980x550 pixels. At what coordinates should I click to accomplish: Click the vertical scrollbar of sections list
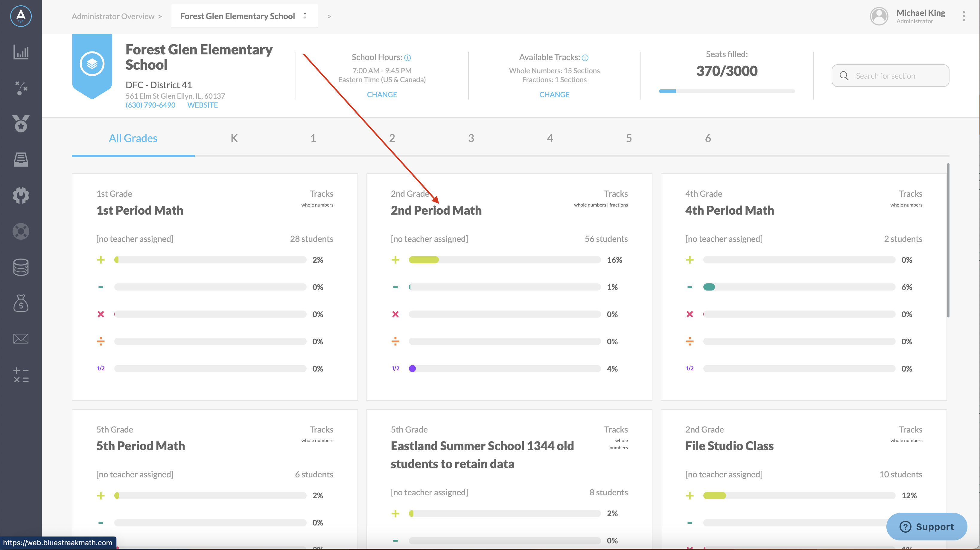(x=948, y=240)
